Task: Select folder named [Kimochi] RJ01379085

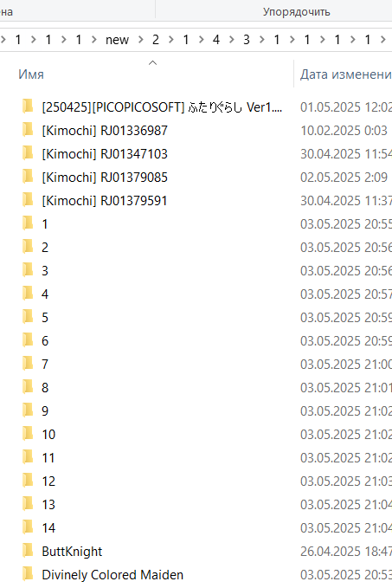Action: pyautogui.click(x=105, y=177)
